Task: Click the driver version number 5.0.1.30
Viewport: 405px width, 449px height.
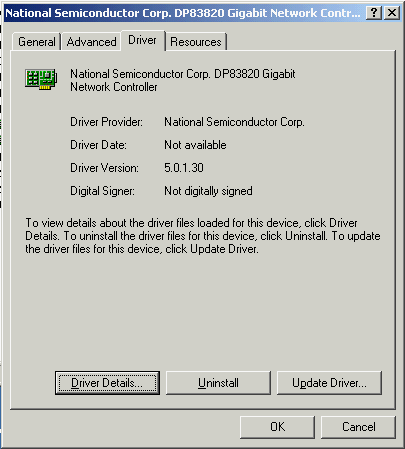Action: tap(184, 168)
